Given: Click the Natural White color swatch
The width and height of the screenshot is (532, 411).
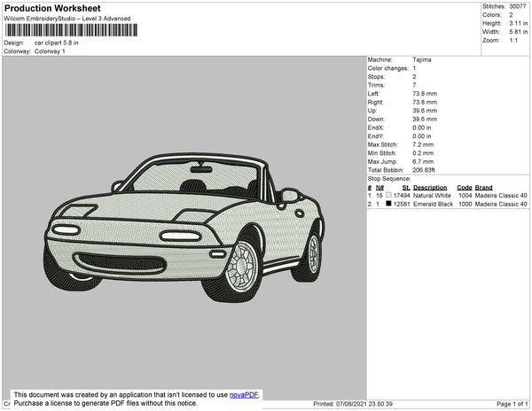Looking at the screenshot, I should coord(388,195).
